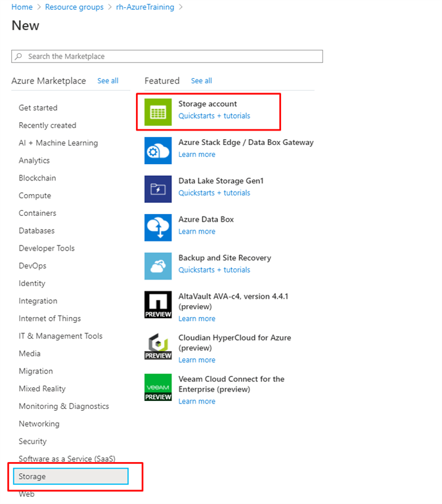Image resolution: width=442 pixels, height=504 pixels.
Task: Click the search magnifier icon
Action: point(18,56)
